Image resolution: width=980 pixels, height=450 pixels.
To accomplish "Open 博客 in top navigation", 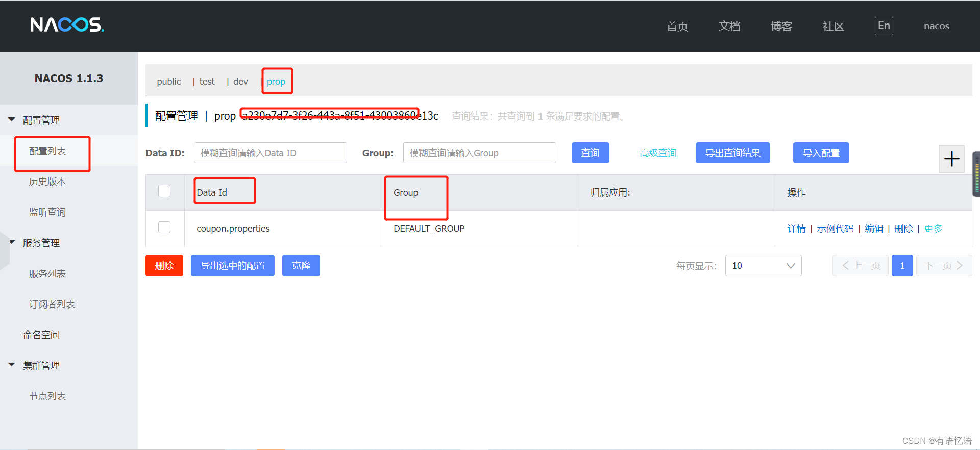I will tap(781, 27).
